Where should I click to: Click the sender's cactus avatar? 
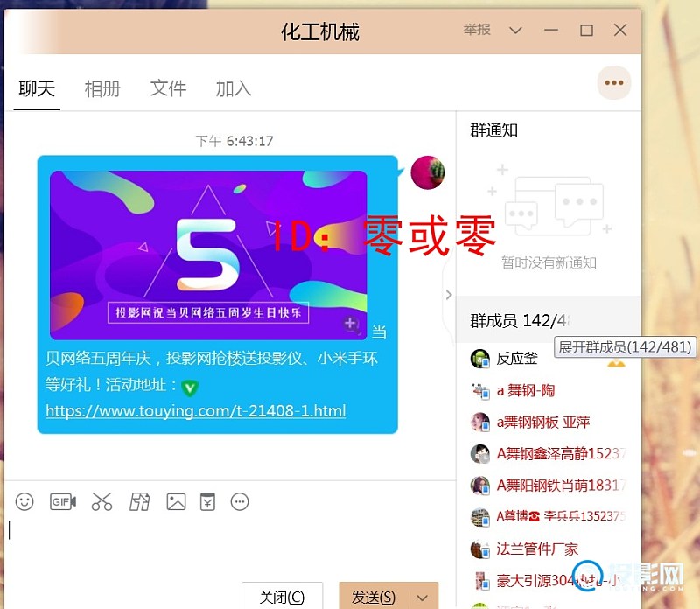point(428,172)
